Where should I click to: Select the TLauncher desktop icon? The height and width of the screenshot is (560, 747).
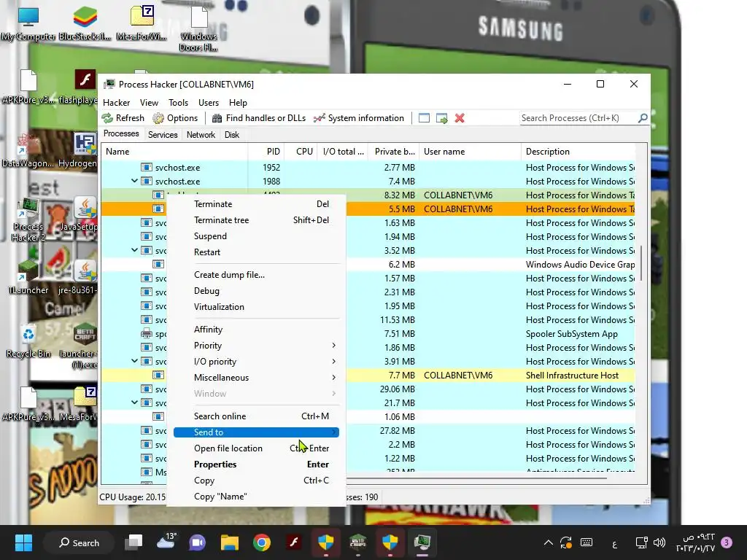tap(28, 276)
